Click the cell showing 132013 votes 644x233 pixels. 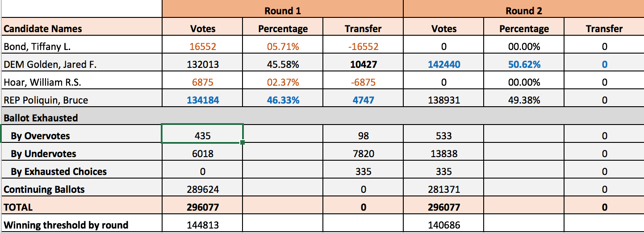[203, 63]
